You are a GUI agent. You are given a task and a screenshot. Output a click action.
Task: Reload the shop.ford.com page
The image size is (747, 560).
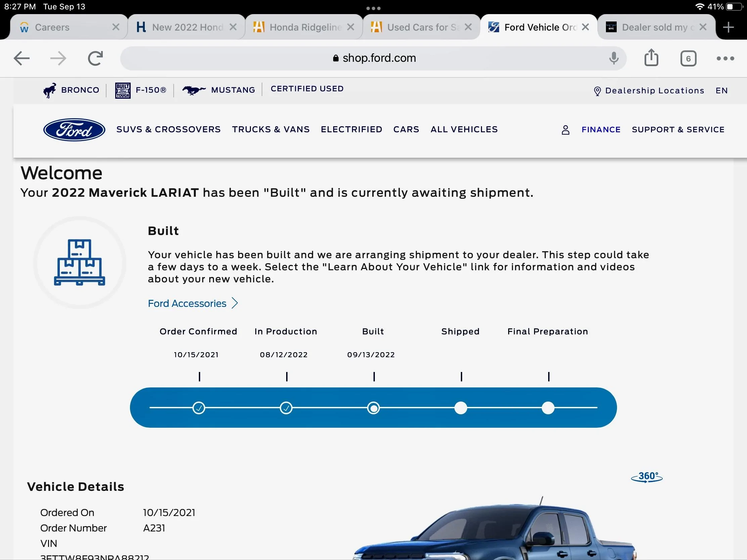[95, 58]
